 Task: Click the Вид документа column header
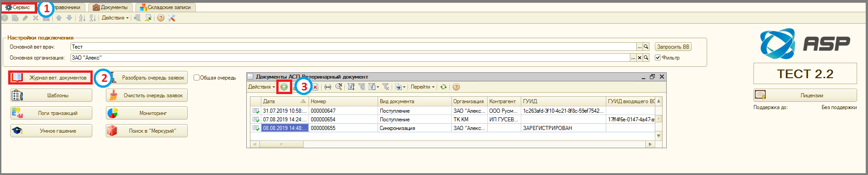pos(414,101)
